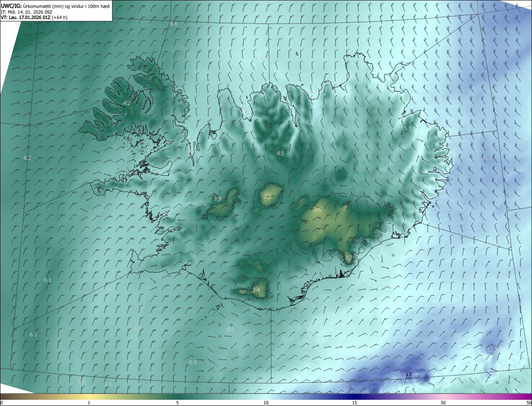532x406 pixels.
Task: Click the 8.0 value label near the bottom edge
Action: click(x=82, y=381)
